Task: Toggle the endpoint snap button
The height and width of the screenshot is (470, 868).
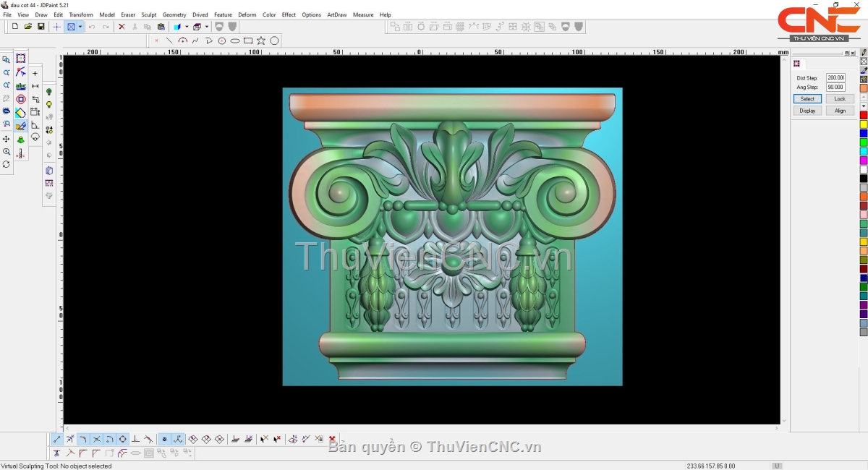Action: (57, 439)
